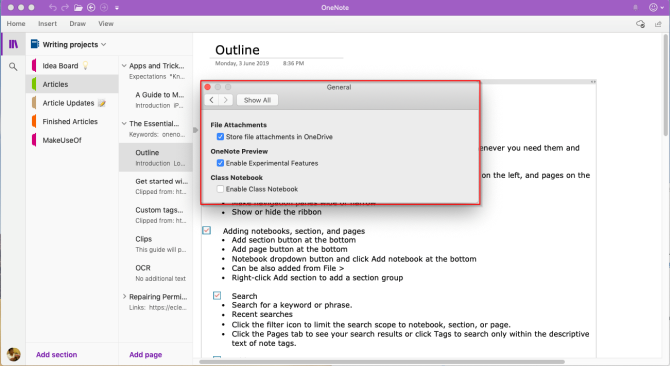Viewport: 670px width, 366px height.
Task: Click the Add page link
Action: coord(146,354)
